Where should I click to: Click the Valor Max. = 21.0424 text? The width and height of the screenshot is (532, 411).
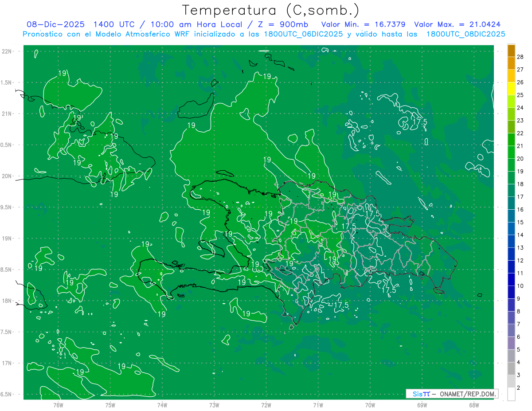coord(458,24)
